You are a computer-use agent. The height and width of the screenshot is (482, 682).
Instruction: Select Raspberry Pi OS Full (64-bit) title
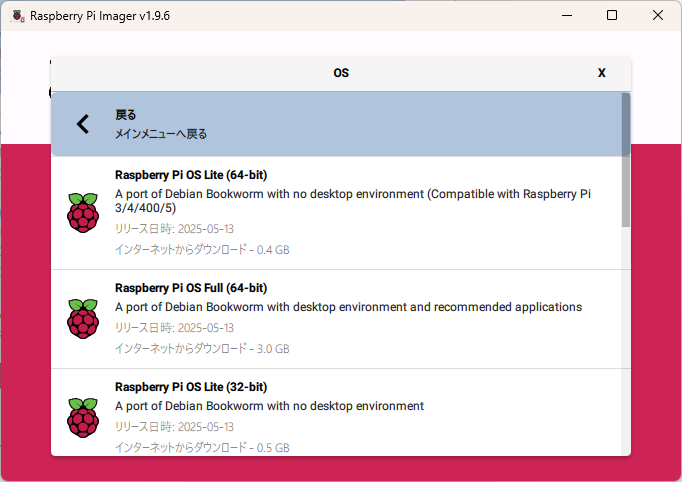point(191,288)
